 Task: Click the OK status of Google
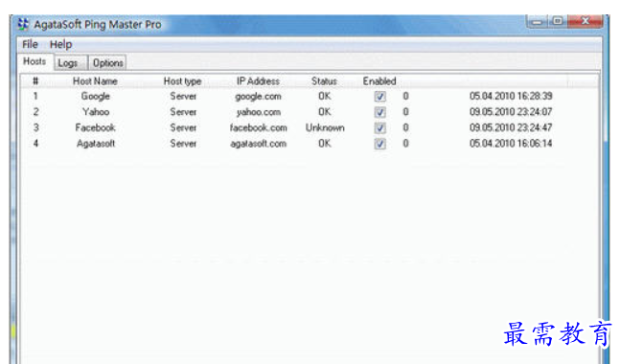(x=325, y=96)
